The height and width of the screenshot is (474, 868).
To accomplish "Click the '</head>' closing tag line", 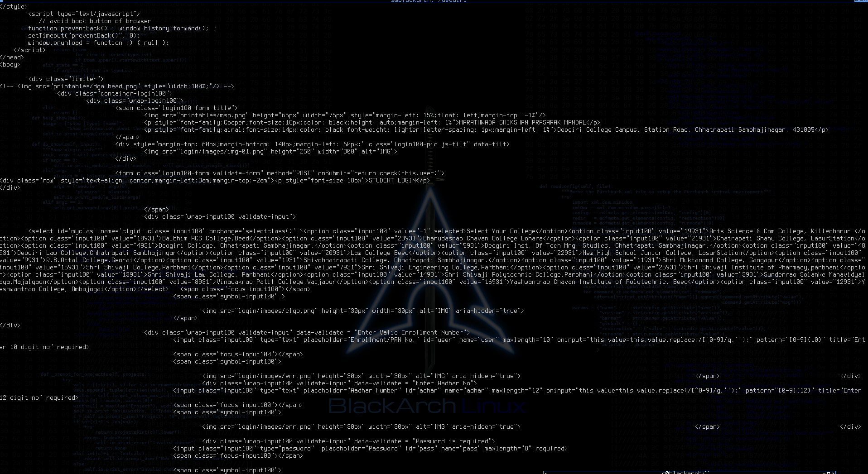I will 12,57.
